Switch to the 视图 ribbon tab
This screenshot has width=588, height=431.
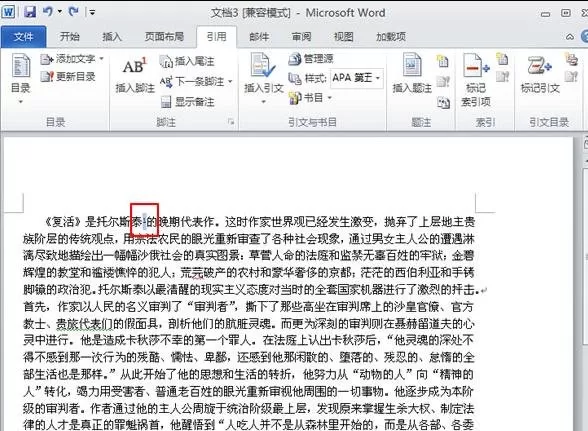344,37
